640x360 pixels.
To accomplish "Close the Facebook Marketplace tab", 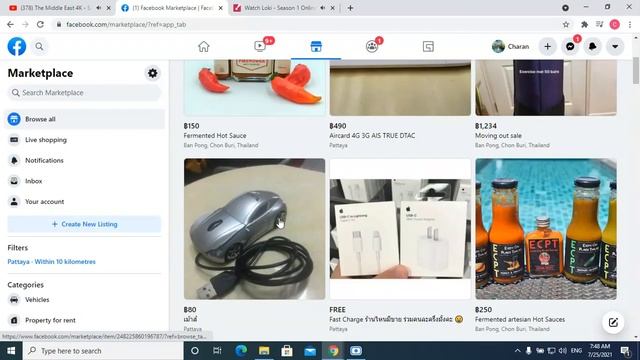I will pos(220,8).
